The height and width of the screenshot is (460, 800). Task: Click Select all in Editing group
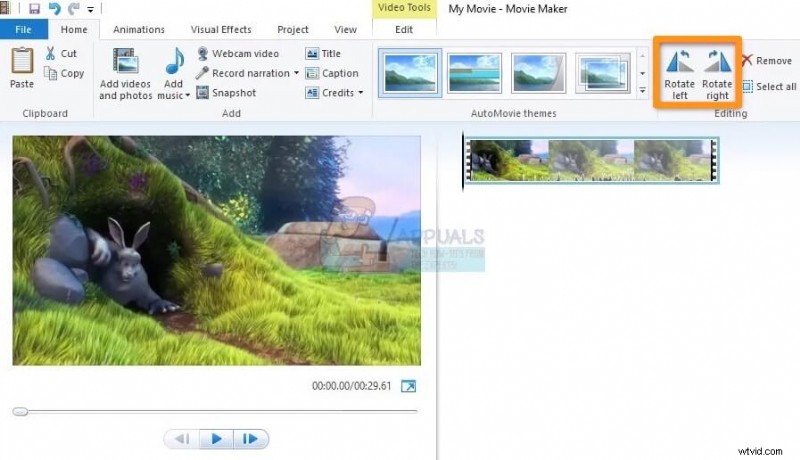click(769, 86)
